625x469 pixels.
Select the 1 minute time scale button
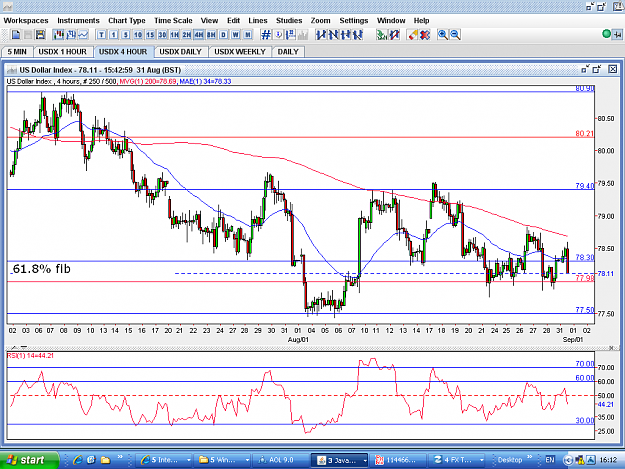tap(114, 35)
